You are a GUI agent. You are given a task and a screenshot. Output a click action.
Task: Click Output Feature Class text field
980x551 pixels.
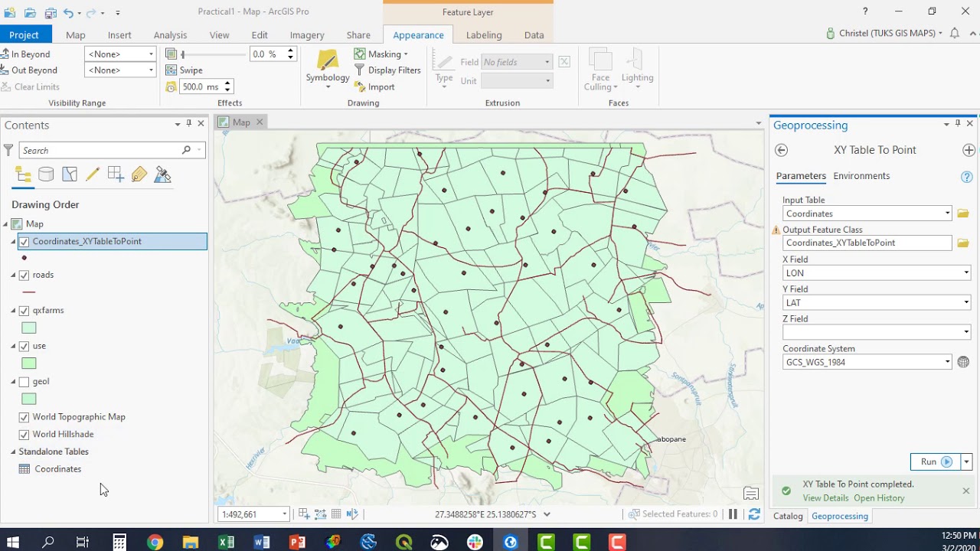[867, 243]
